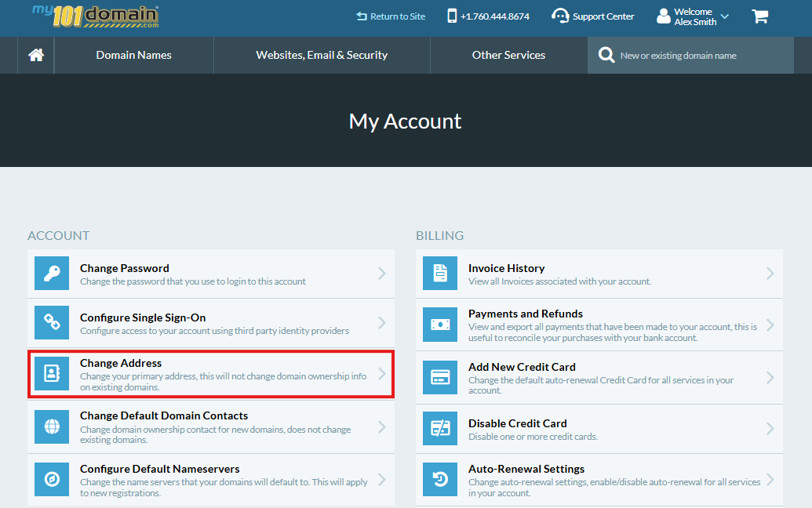812x508 pixels.
Task: Open Change Password using its row arrow
Action: point(384,273)
